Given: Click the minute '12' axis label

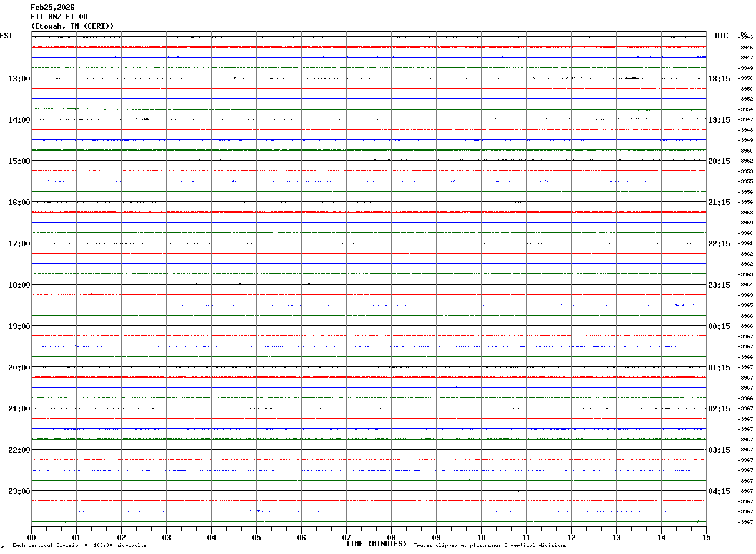Looking at the screenshot, I should pos(571,538).
